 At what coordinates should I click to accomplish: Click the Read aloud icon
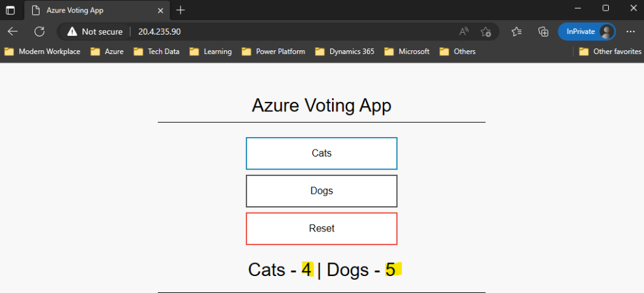464,31
